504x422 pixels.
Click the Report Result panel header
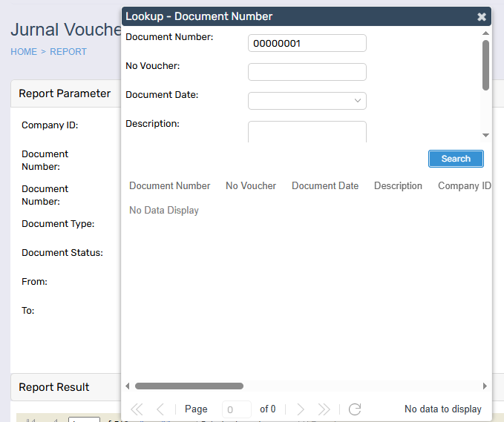(x=66, y=387)
